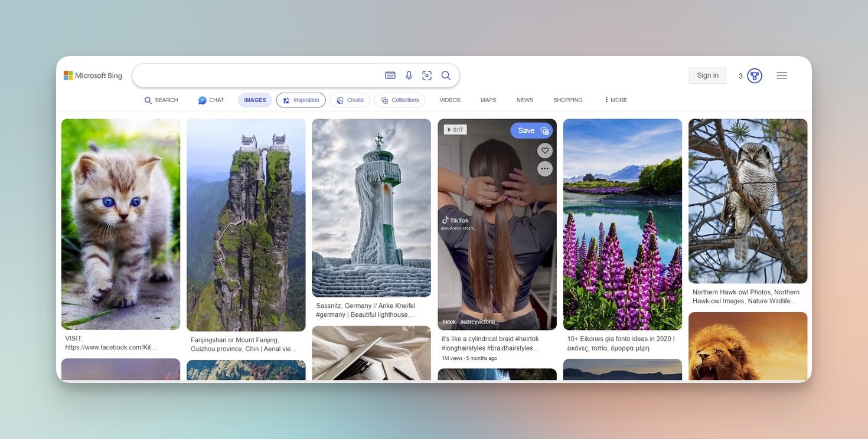Click the Create tab icon

click(340, 100)
